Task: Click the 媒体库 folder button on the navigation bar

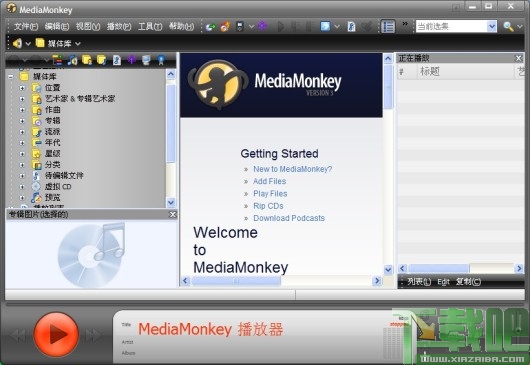Action: 53,43
